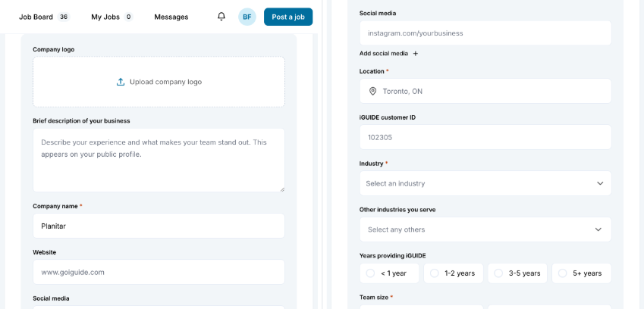
Task: Choose the "1-2 years" radio option
Action: (x=454, y=273)
